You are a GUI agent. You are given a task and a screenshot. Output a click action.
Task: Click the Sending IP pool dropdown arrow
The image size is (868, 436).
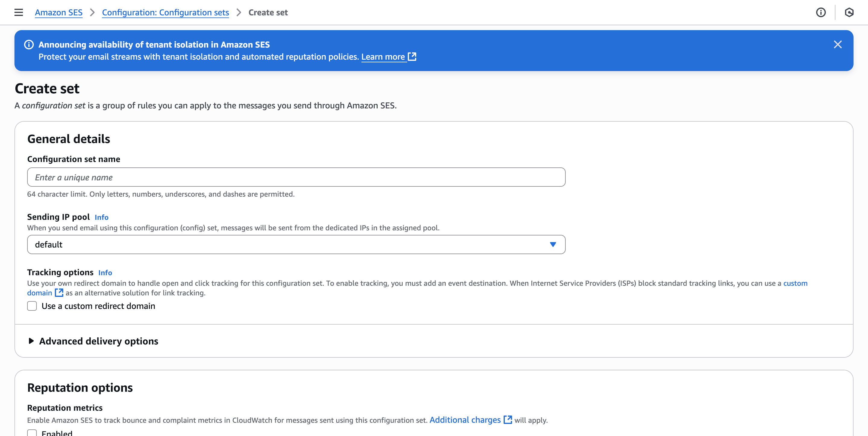pos(553,244)
